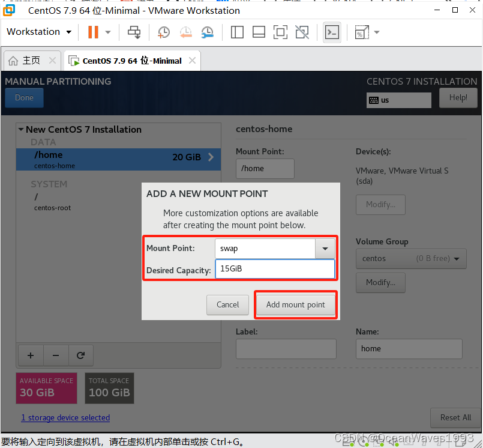
Task: Select the /home 20 GiB partition row
Action: tap(119, 159)
